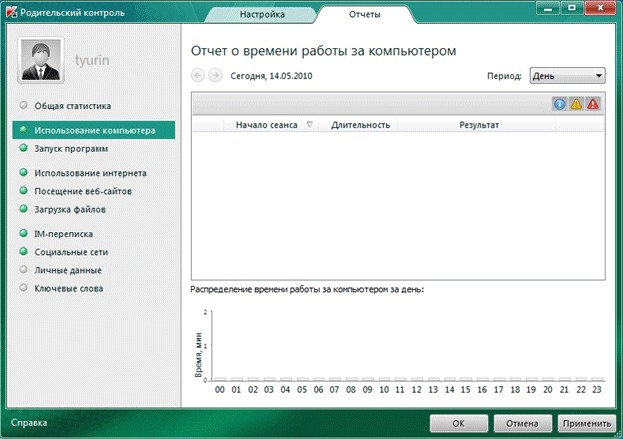
Task: Open the Справка help link
Action: click(x=30, y=422)
